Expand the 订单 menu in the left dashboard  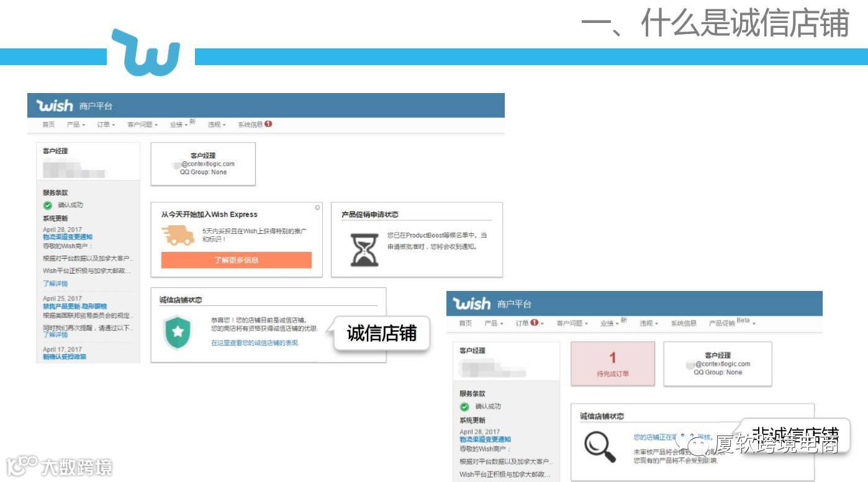[x=106, y=125]
